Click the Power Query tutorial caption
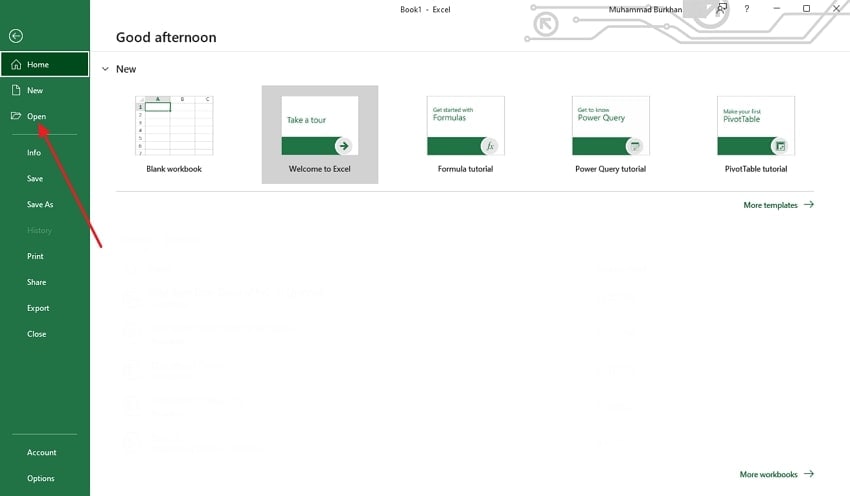The image size is (850, 496). tap(611, 169)
